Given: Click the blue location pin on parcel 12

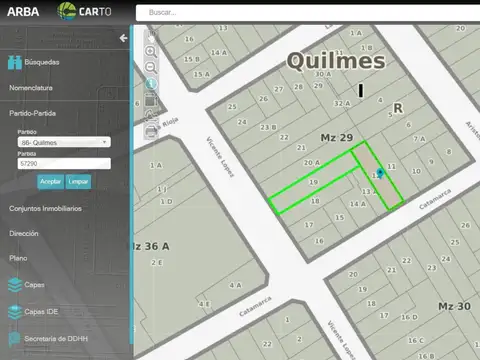Looking at the screenshot, I should [x=380, y=173].
